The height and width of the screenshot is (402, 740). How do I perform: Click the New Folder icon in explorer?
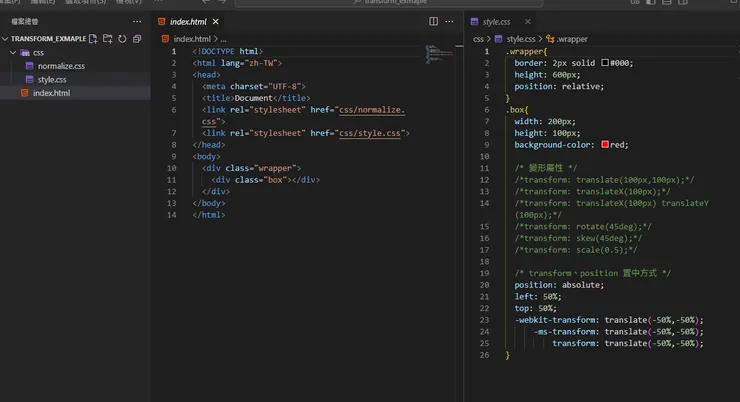tap(108, 39)
